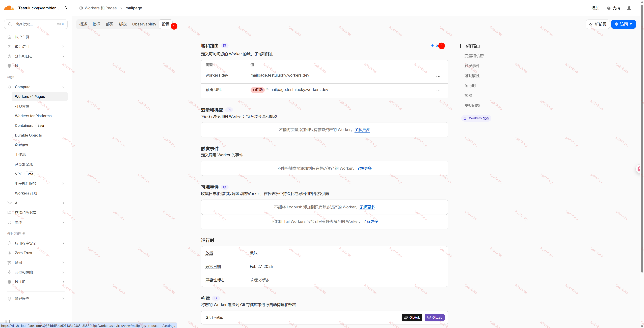Click the 交付和性能 lightning icon

10,272
